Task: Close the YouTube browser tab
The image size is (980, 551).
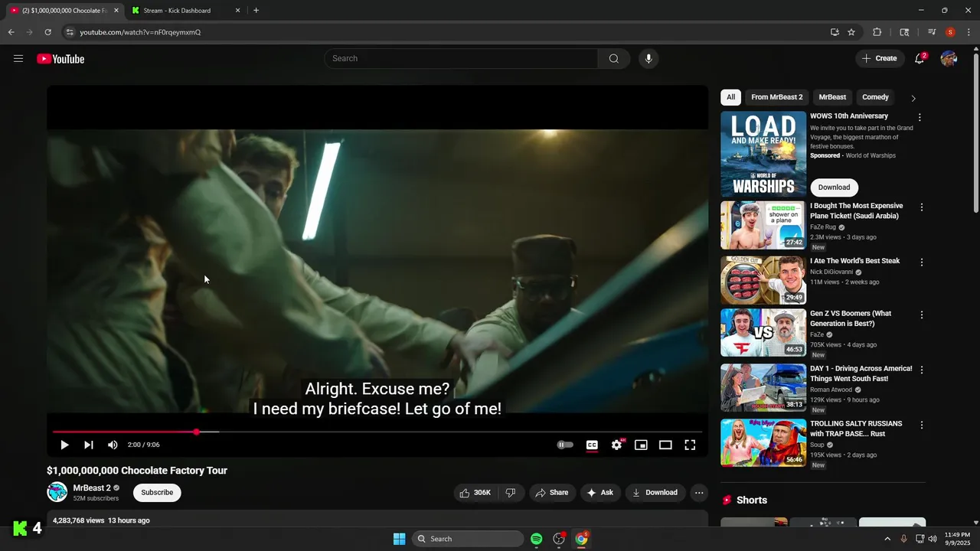Action: 116,11
